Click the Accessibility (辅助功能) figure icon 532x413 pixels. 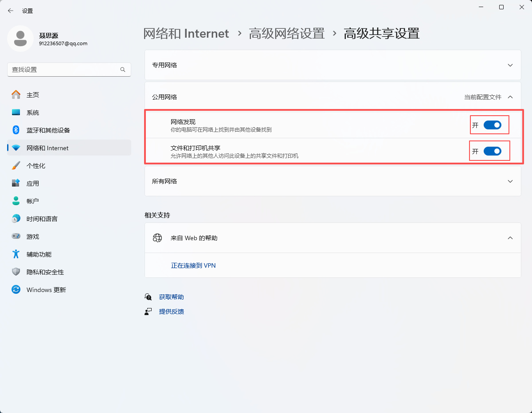16,254
